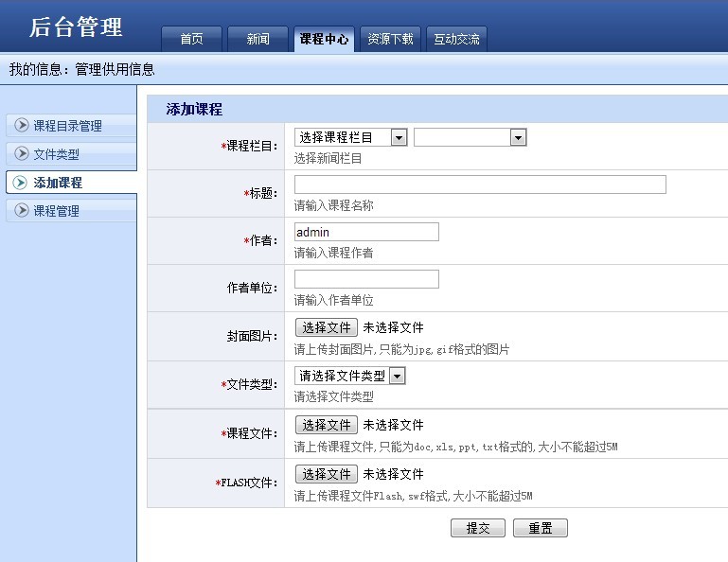Focus the 标题 text input field
Screen dimensions: 728x562
point(480,184)
